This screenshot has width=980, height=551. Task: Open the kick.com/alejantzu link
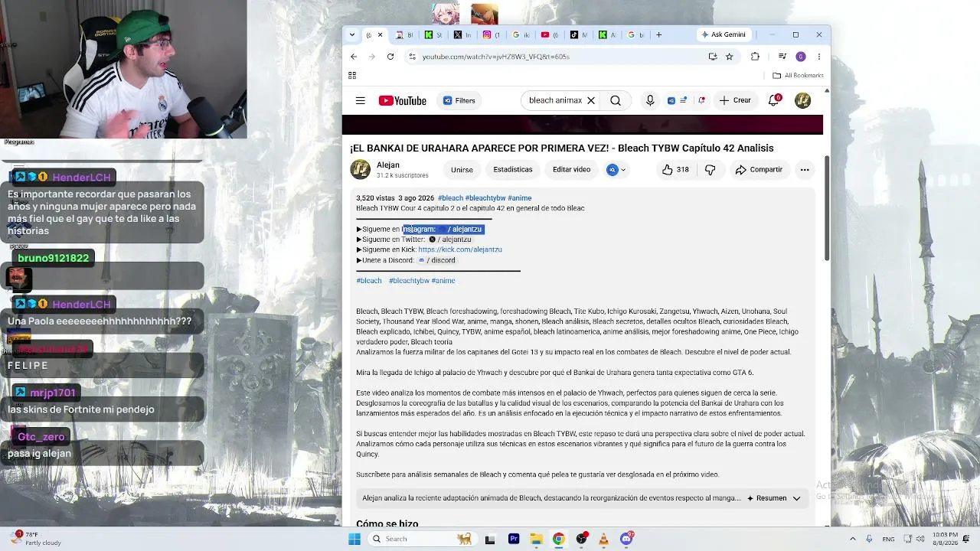point(460,249)
